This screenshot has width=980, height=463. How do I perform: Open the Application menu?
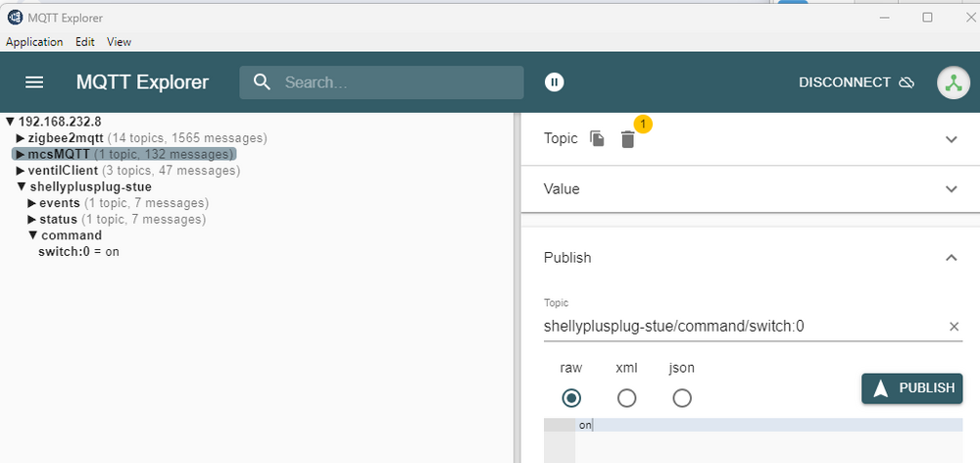tap(34, 42)
